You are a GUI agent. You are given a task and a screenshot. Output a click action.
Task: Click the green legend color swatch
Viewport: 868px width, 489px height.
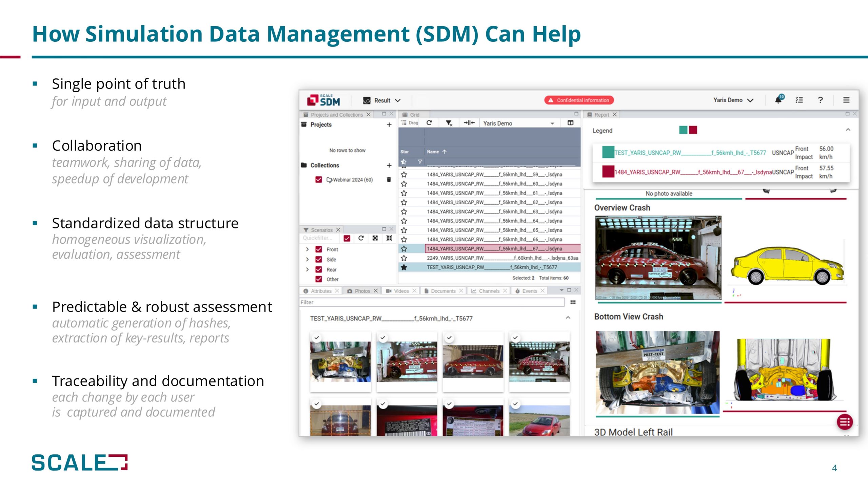(683, 130)
